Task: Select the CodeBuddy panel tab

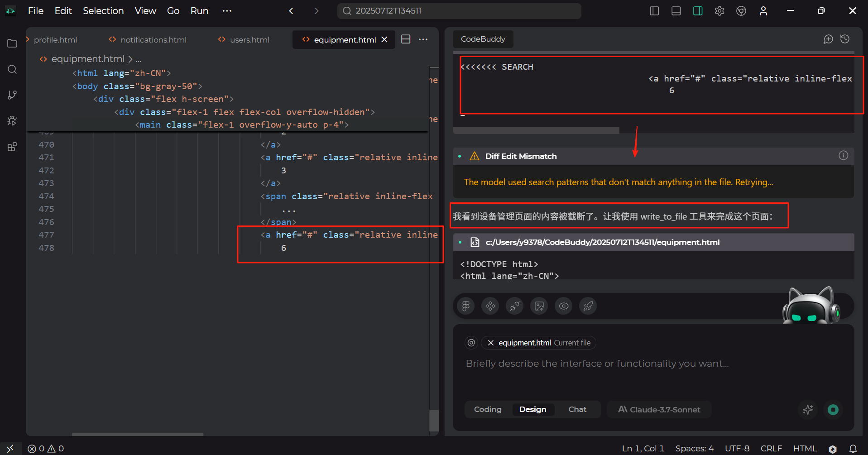Action: click(x=483, y=39)
